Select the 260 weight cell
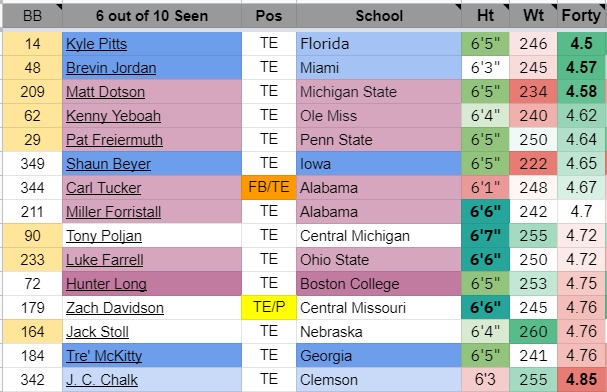607x392 pixels. point(533,332)
